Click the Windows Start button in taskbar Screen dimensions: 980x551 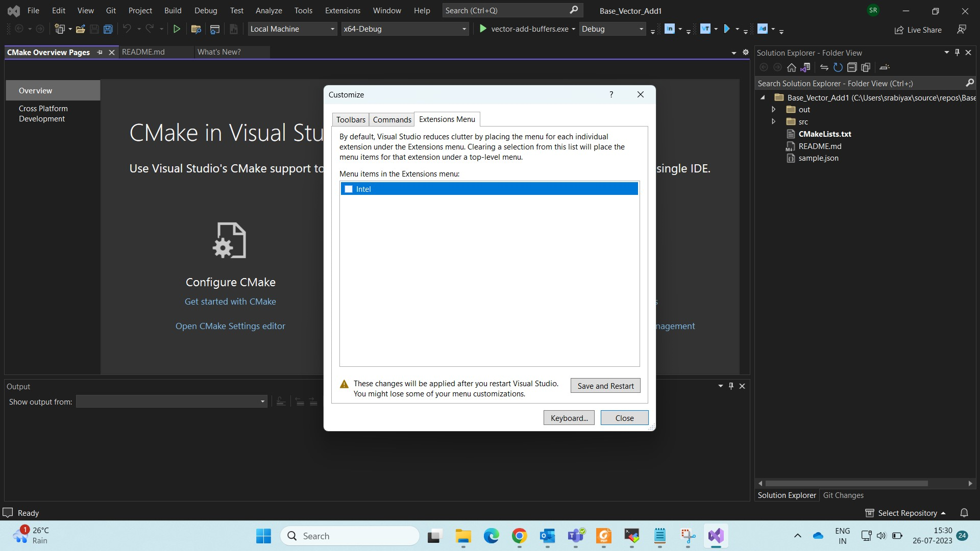[x=263, y=536]
